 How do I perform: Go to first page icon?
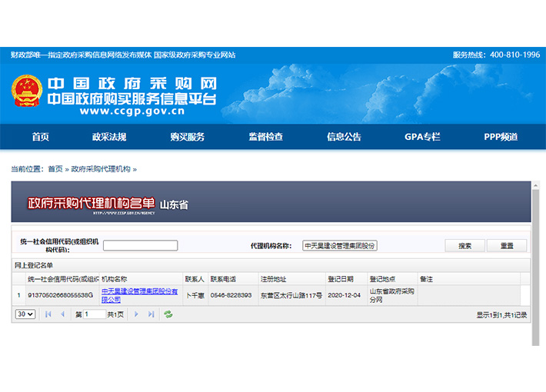point(48,314)
